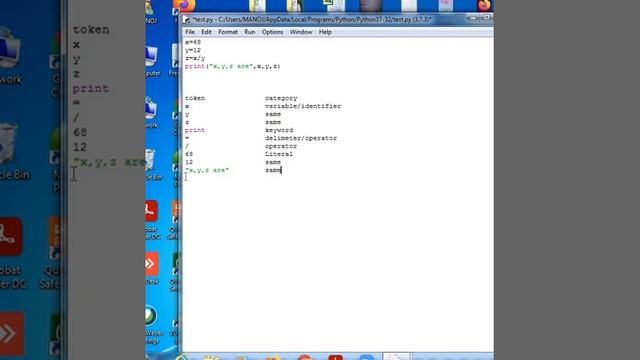Click the code line x=68
640x360 pixels.
[193, 42]
